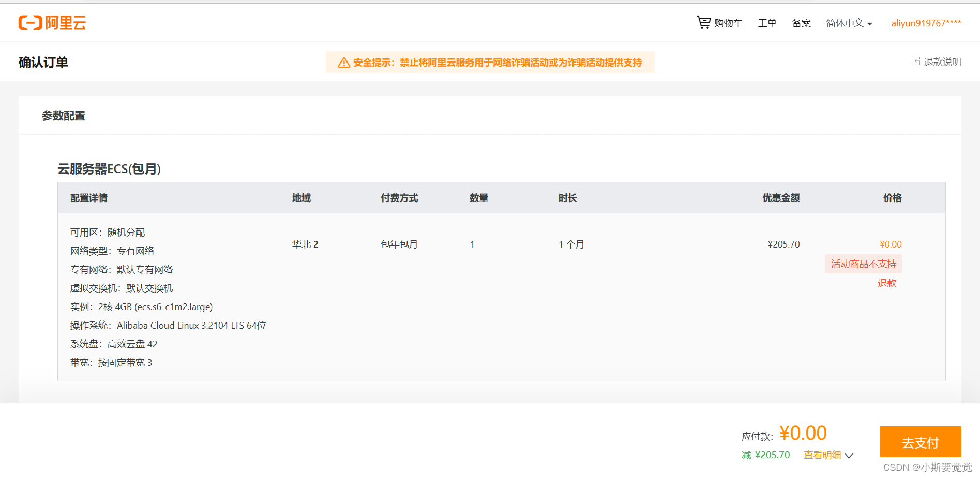
Task: Click the 地域 column header
Action: pos(301,198)
